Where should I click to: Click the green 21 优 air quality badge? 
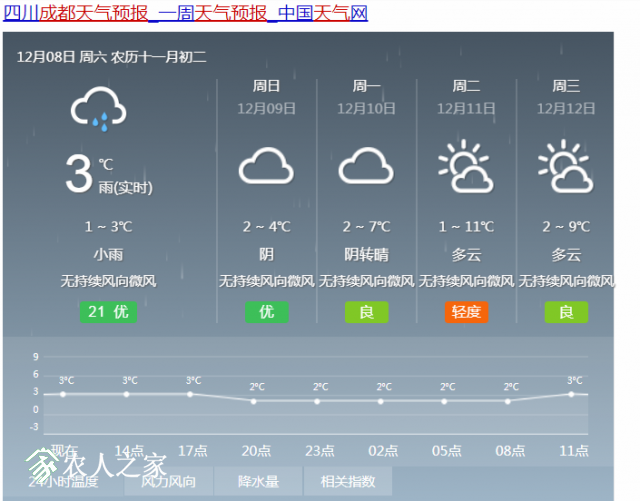(108, 312)
